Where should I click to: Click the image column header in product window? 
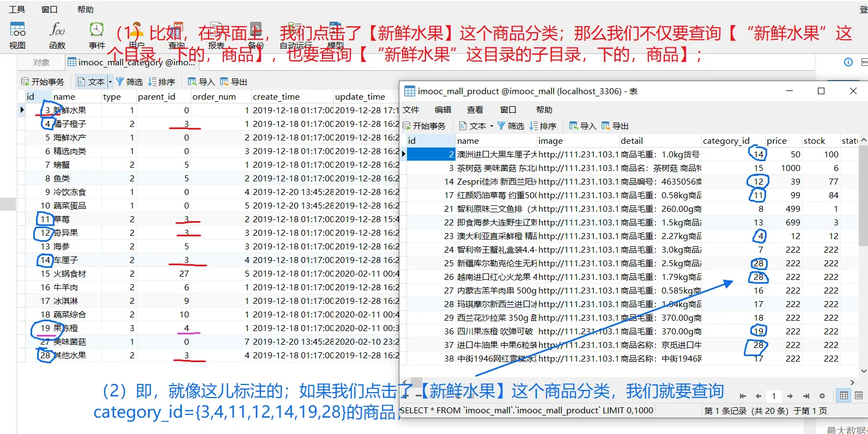point(578,140)
